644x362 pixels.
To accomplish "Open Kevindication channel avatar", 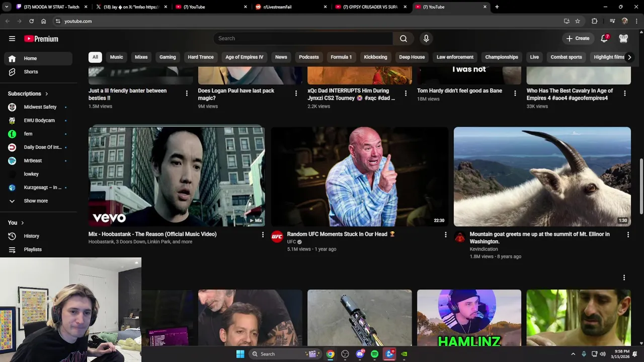I will click(460, 237).
